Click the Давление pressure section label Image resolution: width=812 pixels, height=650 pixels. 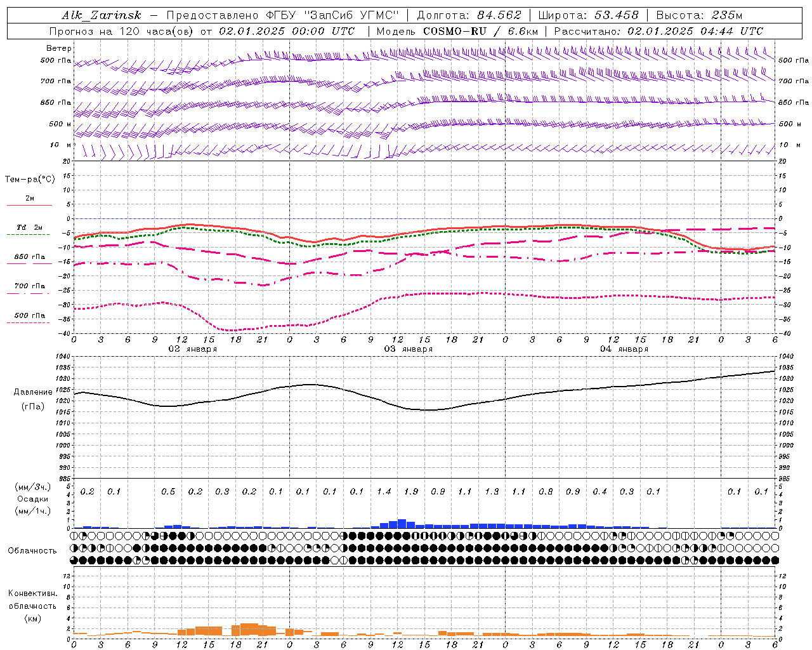[x=33, y=392]
